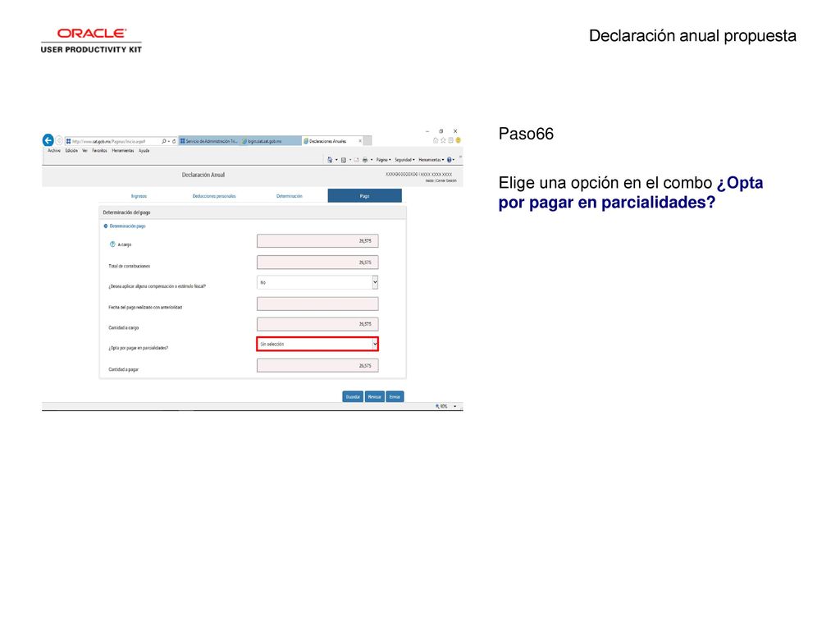Open the Favoritos menu
The height and width of the screenshot is (630, 840).
(99, 151)
